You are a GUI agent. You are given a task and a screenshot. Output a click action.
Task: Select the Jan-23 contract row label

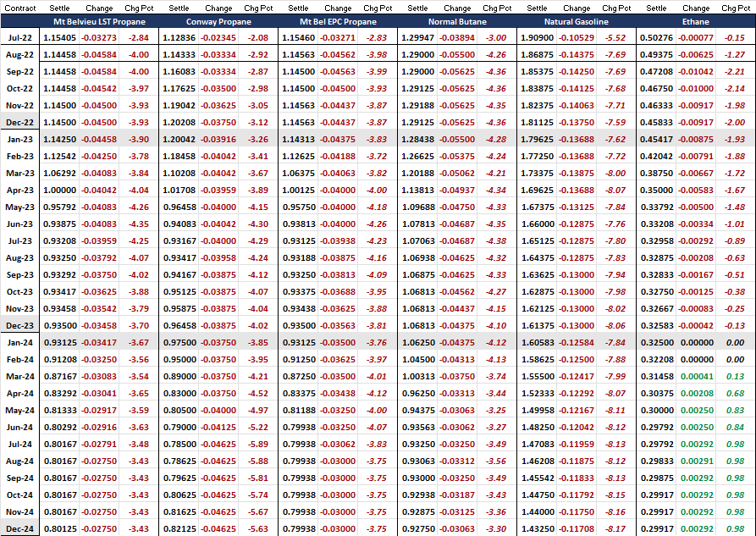(19, 140)
